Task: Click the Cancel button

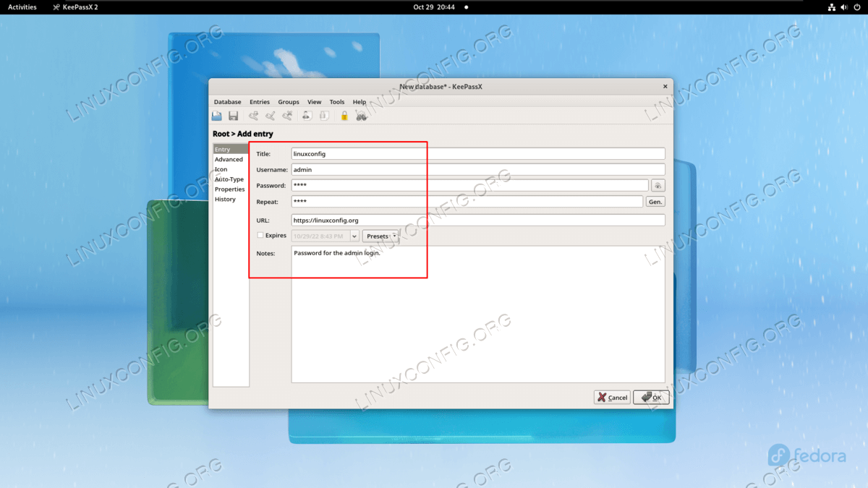Action: click(x=612, y=398)
